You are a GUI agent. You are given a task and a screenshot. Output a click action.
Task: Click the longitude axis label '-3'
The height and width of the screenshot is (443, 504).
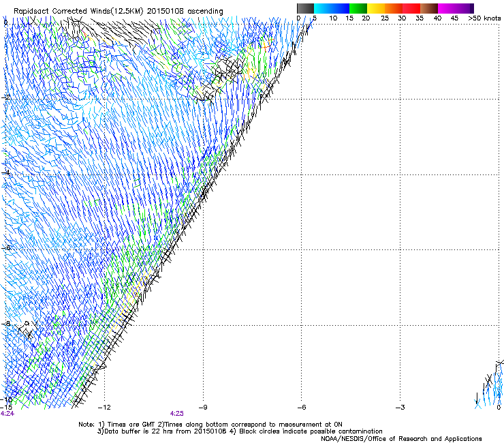click(x=400, y=408)
